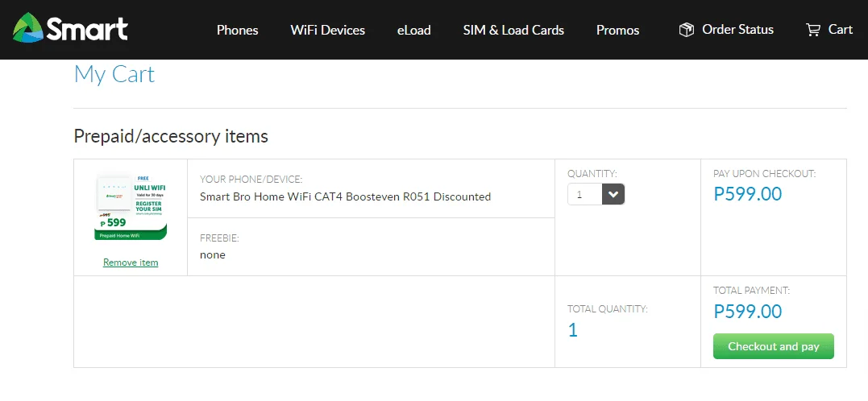
Task: Click the Checkout and pay button
Action: pos(774,346)
